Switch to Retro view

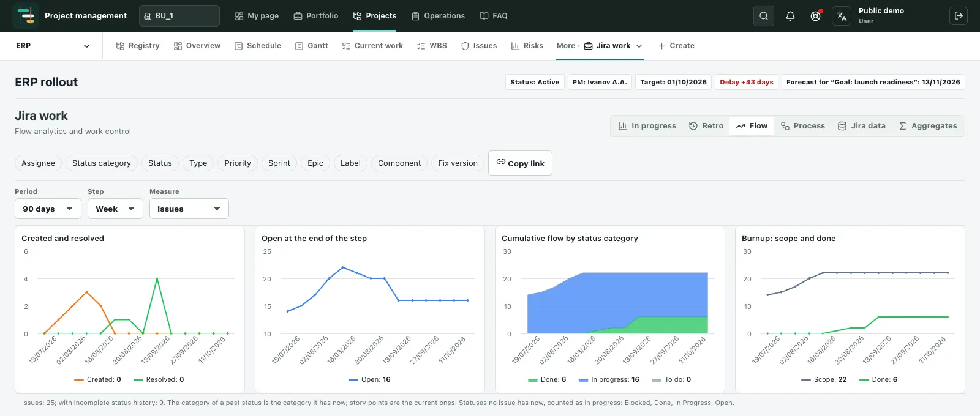[x=706, y=126]
